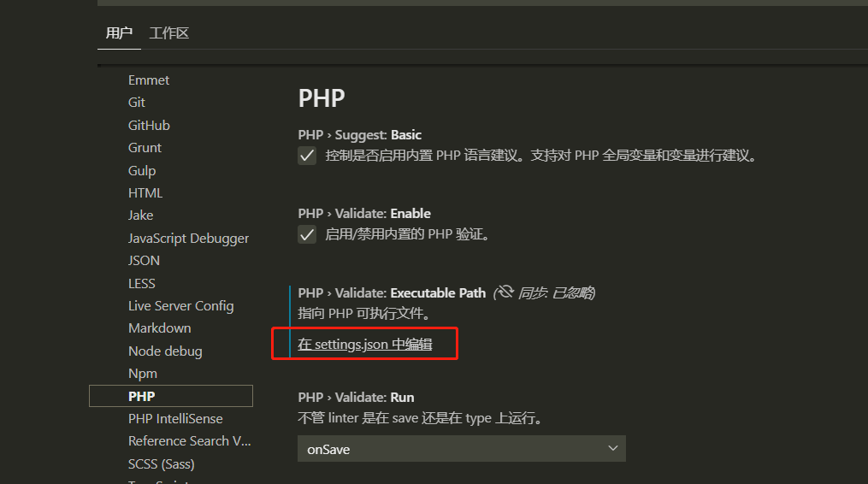Toggle the PHP Suggest Basic checkbox

307,156
